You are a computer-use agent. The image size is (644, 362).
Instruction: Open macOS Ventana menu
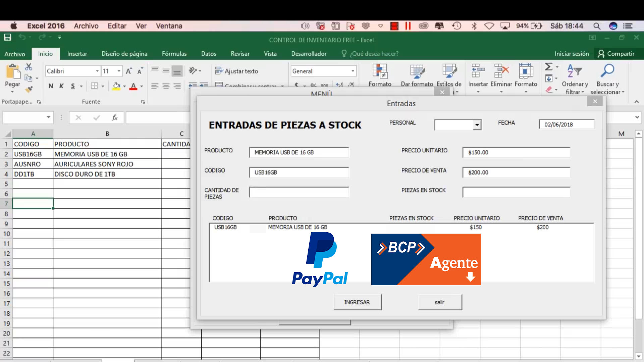(169, 26)
